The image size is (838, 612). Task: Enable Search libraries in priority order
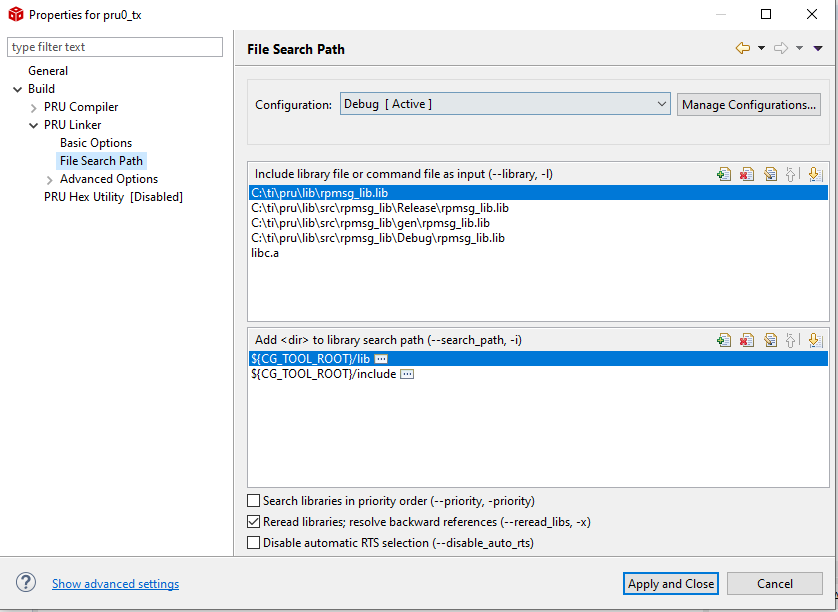coord(253,501)
